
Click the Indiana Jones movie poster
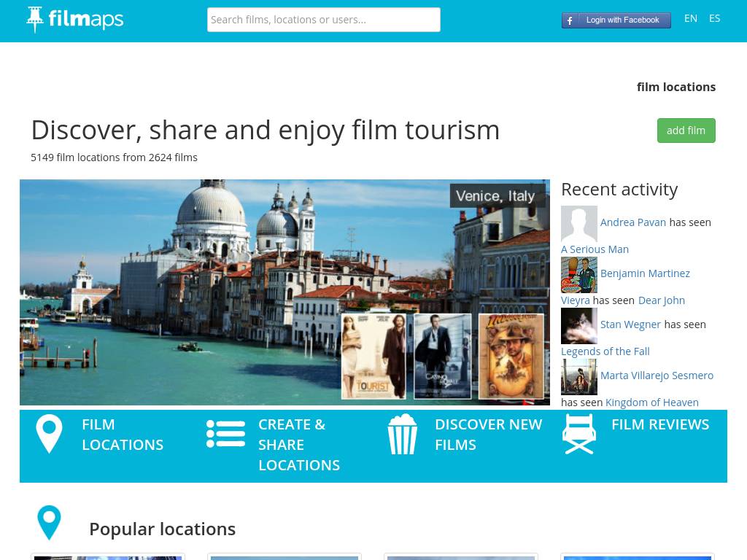511,357
